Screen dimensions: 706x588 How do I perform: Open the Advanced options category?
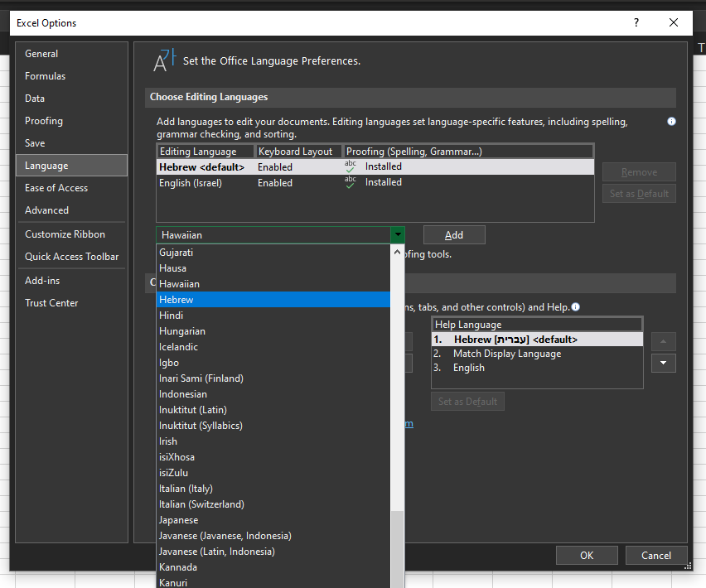pos(71,210)
